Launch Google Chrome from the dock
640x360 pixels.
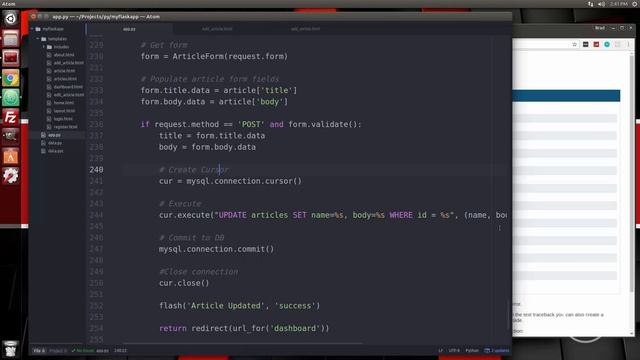(x=11, y=78)
